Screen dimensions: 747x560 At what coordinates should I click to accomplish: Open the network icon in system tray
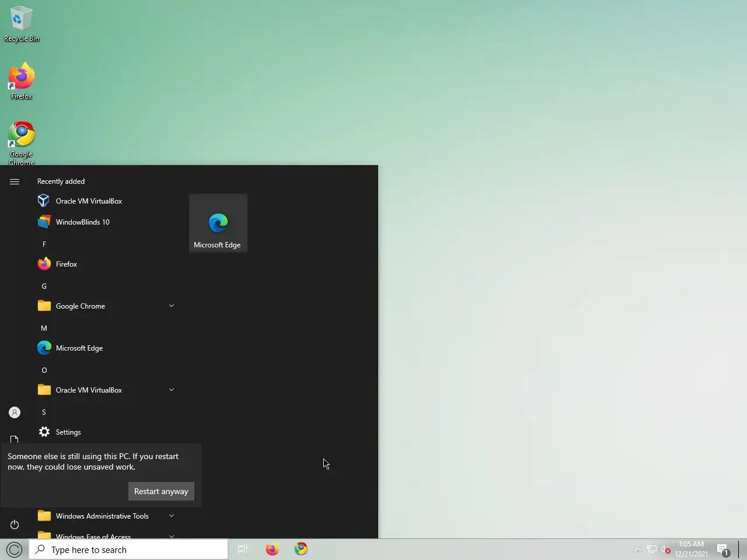[652, 549]
